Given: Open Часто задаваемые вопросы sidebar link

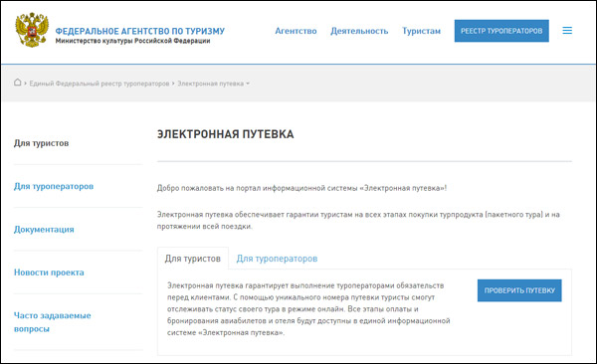Looking at the screenshot, I should point(52,322).
